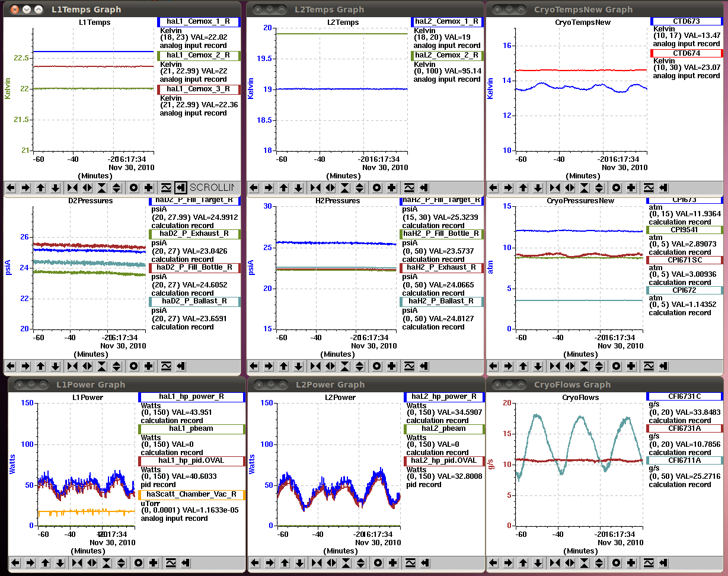Select haH2_P_Exhaust_R legend button
Image resolution: width=728 pixels, height=576 pixels.
pyautogui.click(x=441, y=268)
